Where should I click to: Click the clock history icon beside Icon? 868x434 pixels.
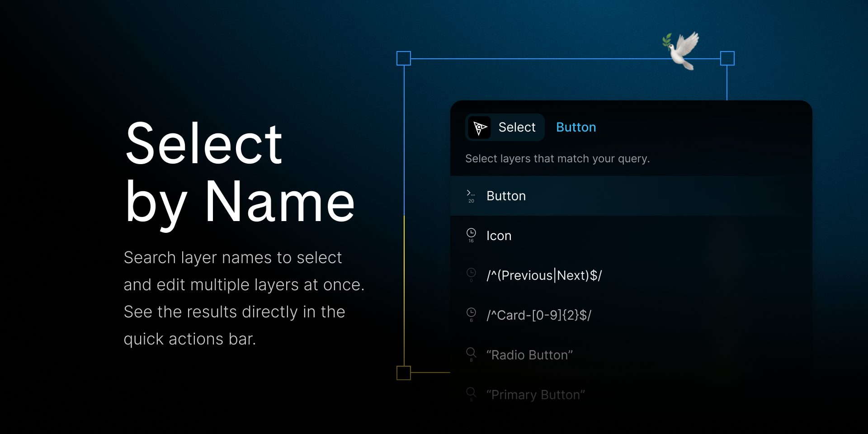click(471, 233)
